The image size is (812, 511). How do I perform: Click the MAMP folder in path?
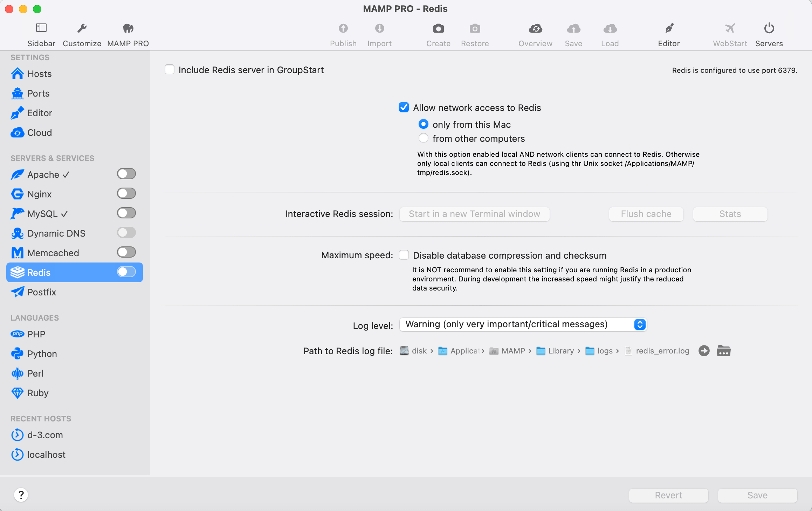coord(507,351)
